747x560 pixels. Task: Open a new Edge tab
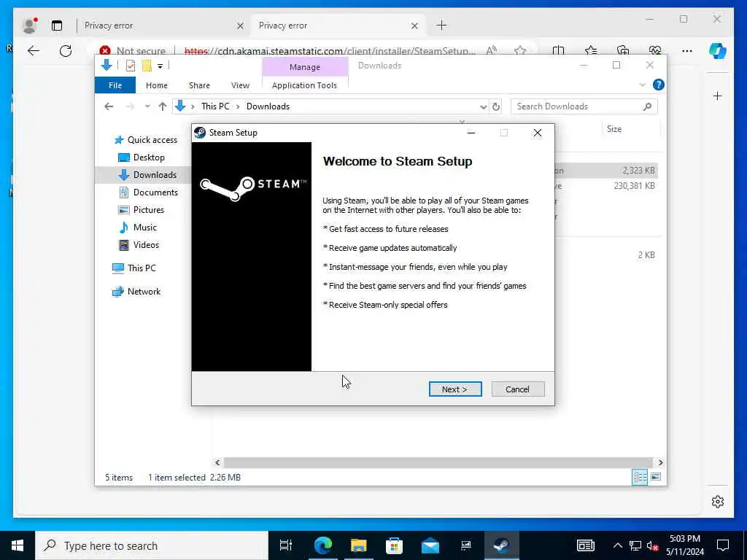click(x=441, y=26)
